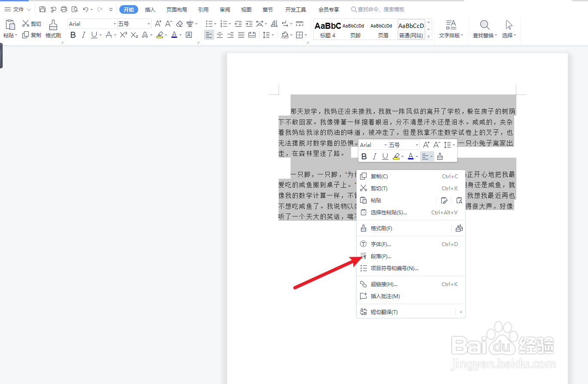Apply bold formatting with the B icon
This screenshot has height=384, width=588.
[73, 35]
